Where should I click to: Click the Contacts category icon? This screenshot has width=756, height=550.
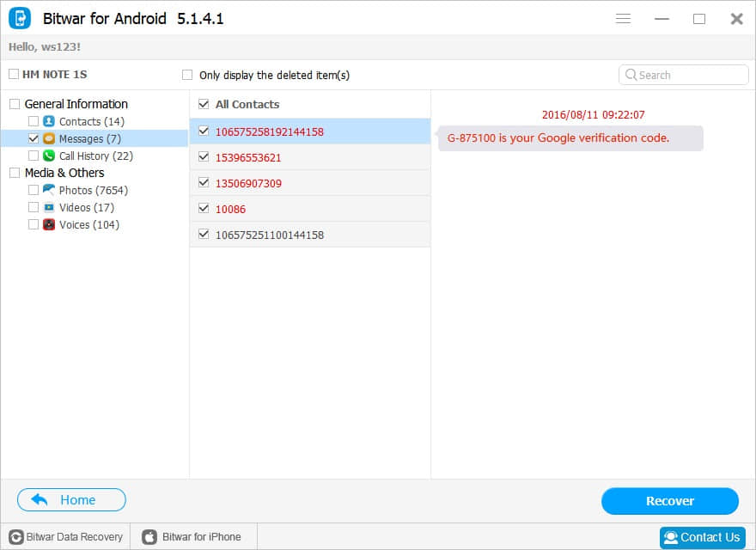click(49, 121)
